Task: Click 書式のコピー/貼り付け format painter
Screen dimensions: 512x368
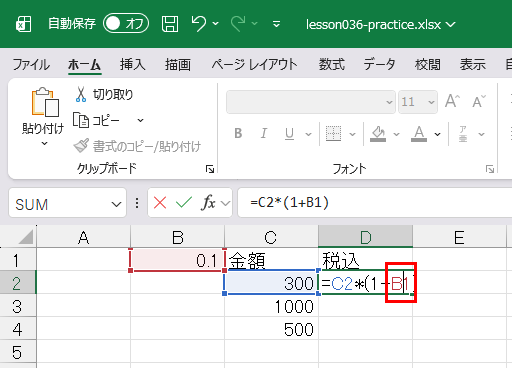Action: [x=137, y=146]
